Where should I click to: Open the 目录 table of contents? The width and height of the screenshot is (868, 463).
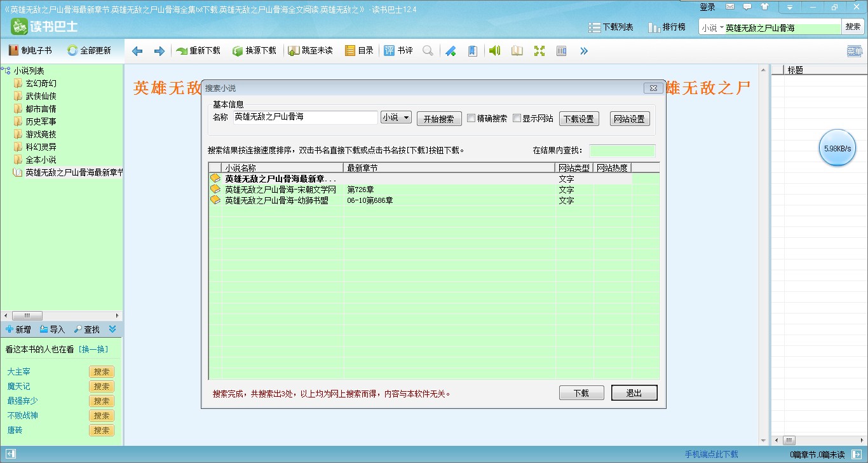359,50
